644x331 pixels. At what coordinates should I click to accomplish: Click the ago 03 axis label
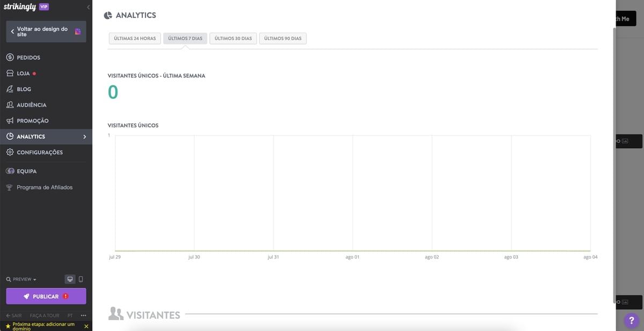511,257
